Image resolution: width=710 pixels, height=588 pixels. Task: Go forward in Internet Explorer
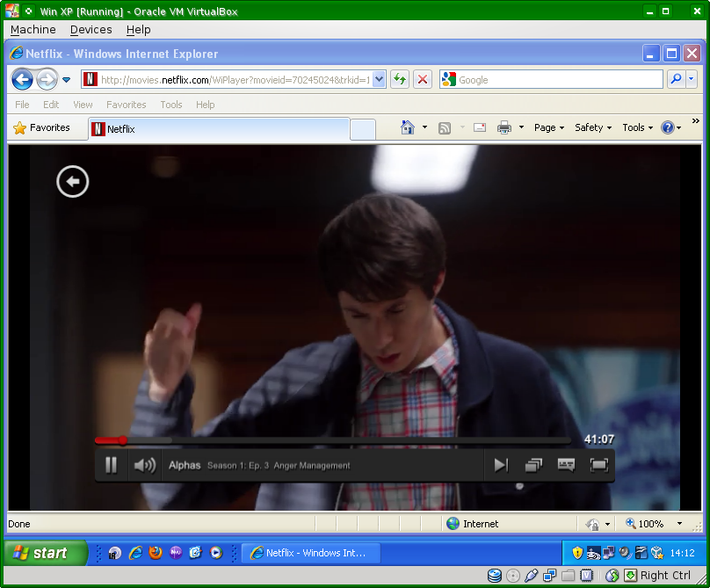[47, 80]
